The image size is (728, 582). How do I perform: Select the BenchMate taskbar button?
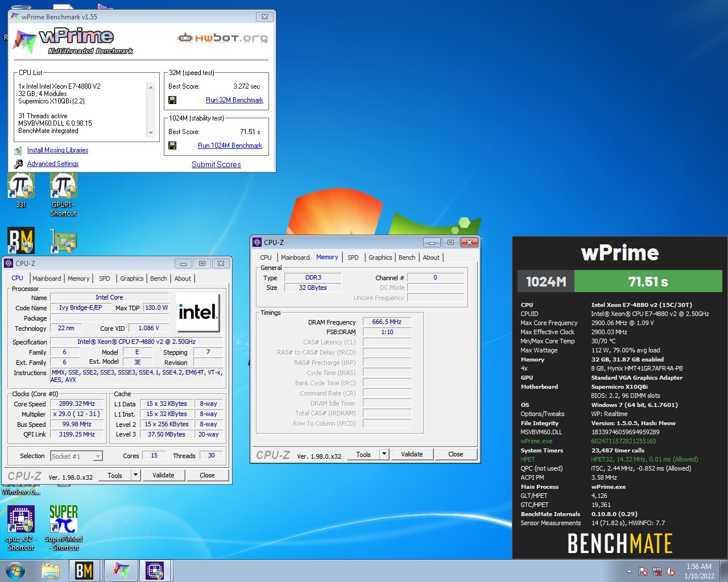pos(85,571)
